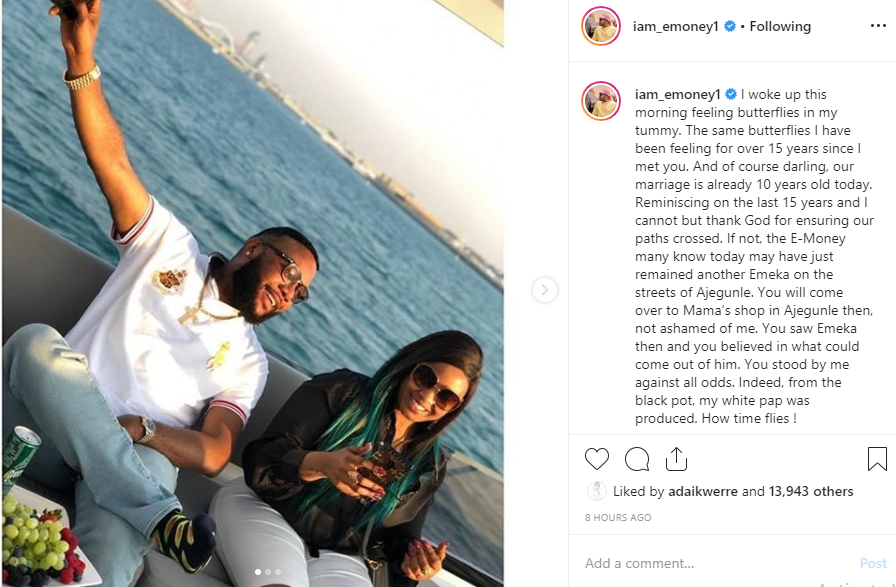Viewport: 896px width, 587px height.
Task: Click the verified badge beside header username
Action: coord(730,26)
